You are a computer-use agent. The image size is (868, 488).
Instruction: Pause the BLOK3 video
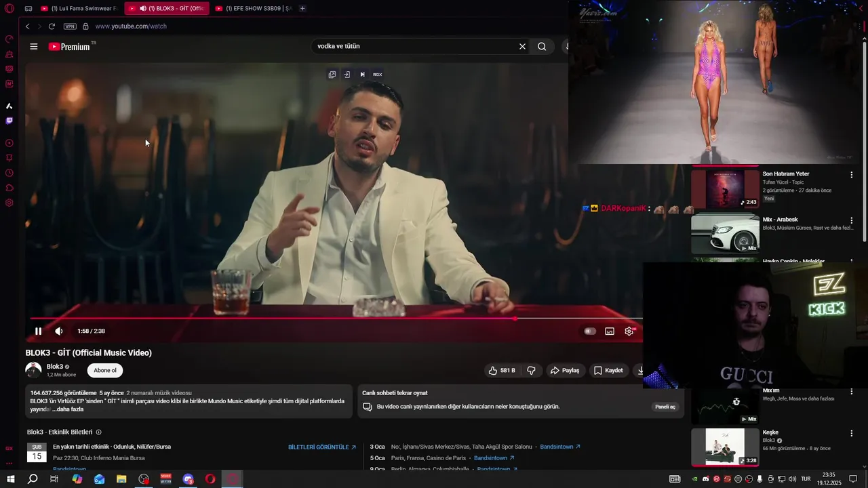pyautogui.click(x=38, y=331)
